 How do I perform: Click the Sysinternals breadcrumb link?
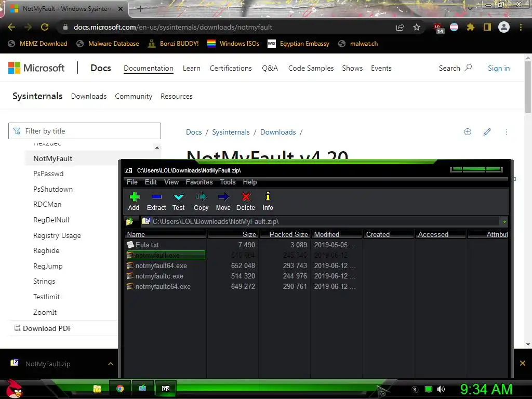click(x=231, y=132)
